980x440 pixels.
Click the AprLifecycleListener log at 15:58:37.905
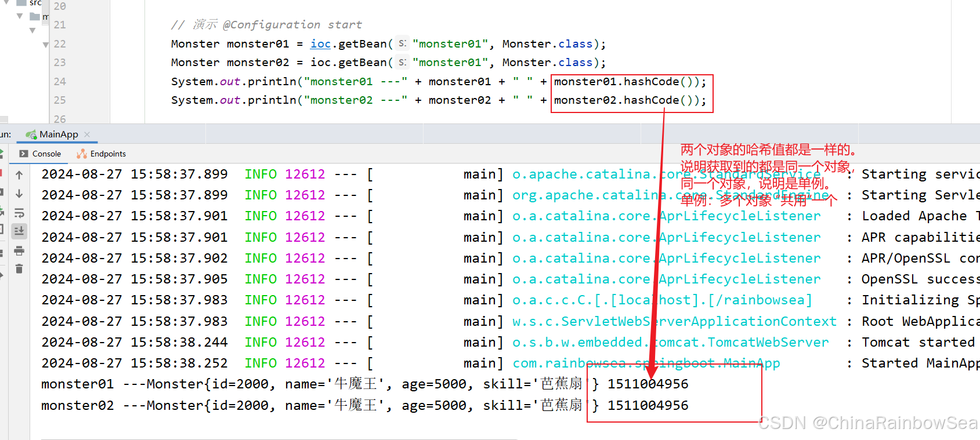667,279
